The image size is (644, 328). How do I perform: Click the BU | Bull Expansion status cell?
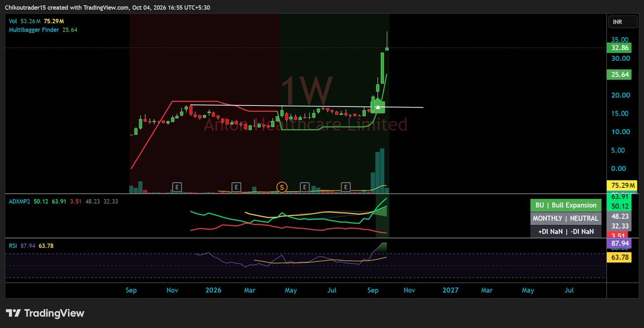[566, 205]
